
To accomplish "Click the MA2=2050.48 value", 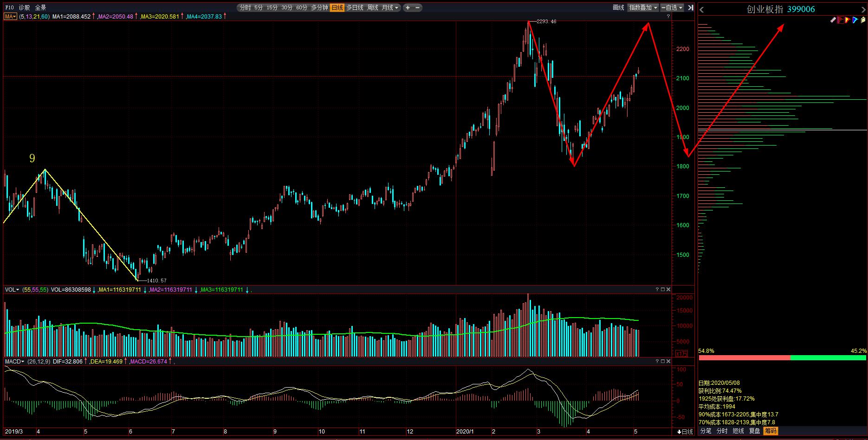I will [116, 16].
